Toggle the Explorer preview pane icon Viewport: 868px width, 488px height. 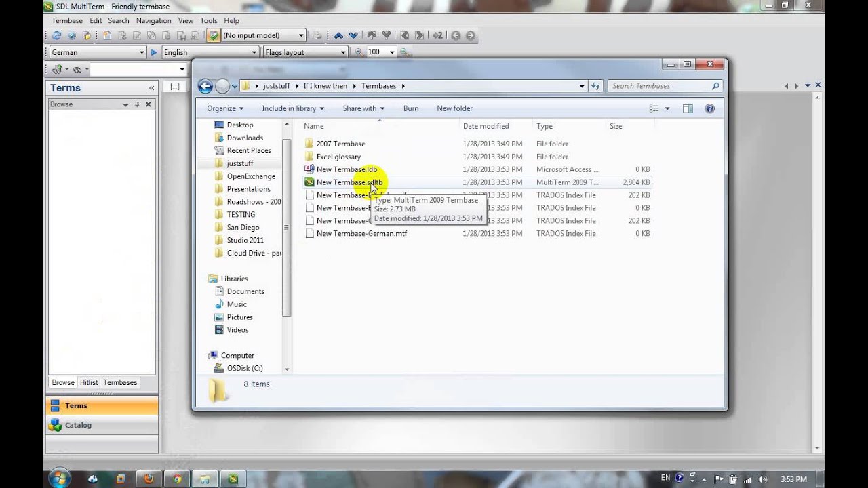pyautogui.click(x=688, y=108)
